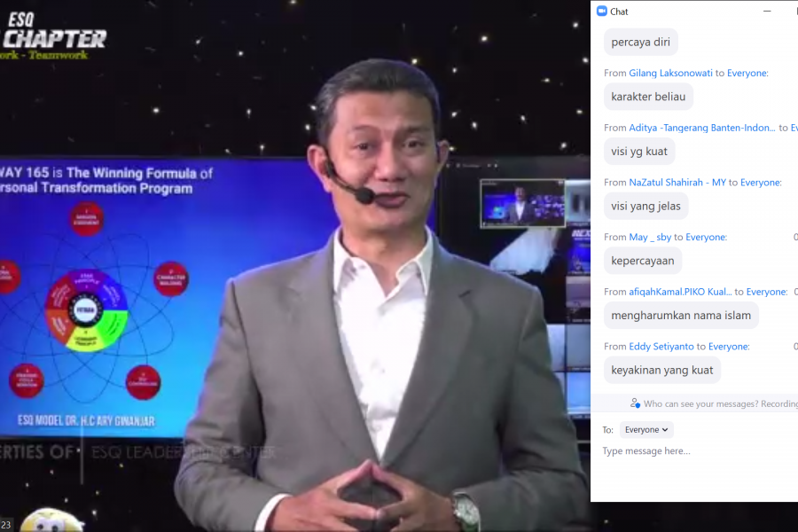Viewport: 798px width, 532px height.
Task: Click the 'Who can see your messages' person icon
Action: pyautogui.click(x=635, y=403)
